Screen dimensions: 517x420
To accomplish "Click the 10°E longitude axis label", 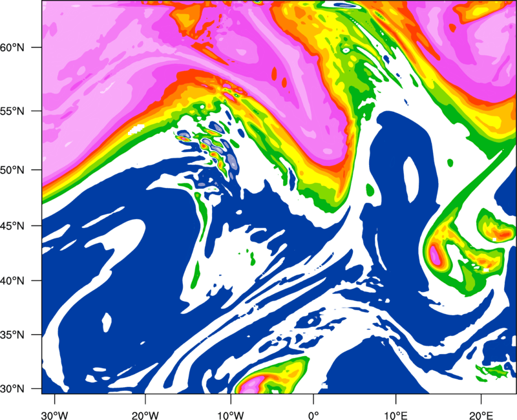I will (x=396, y=415).
